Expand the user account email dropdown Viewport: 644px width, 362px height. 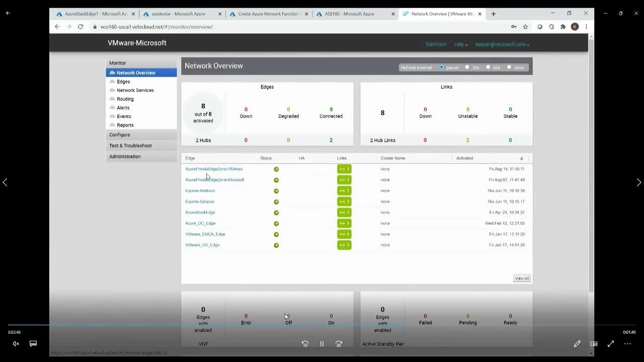coord(502,45)
